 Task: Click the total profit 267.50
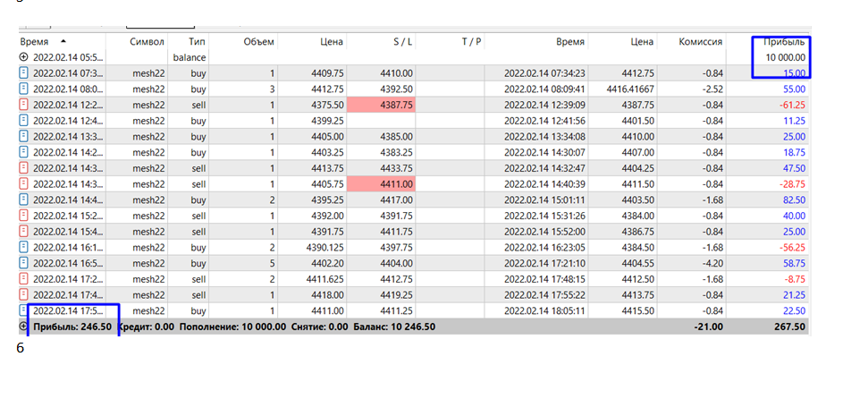point(790,327)
